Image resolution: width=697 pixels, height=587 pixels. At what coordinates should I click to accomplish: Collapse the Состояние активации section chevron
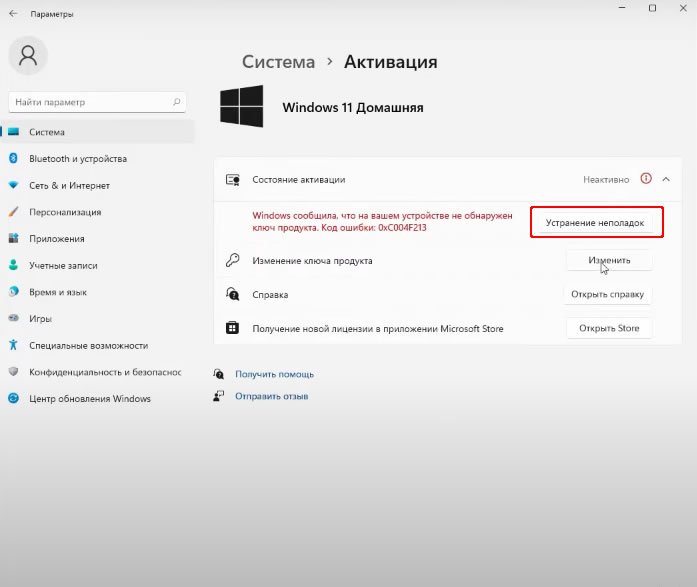666,179
